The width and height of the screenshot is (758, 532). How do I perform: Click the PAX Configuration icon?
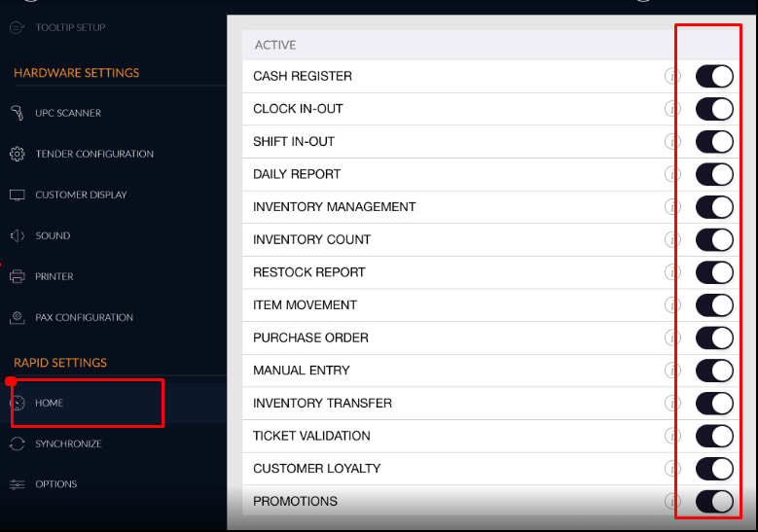pos(17,317)
